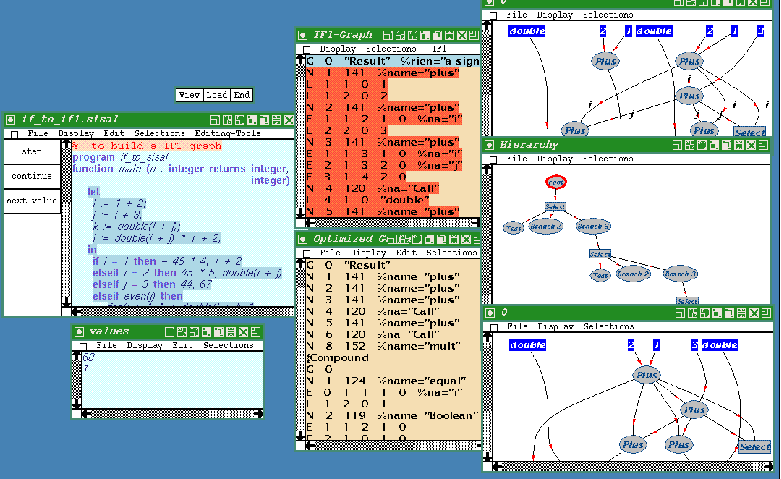
Task: Click the up arrow of sisal editor vertical scrollbar
Action: (x=66, y=144)
